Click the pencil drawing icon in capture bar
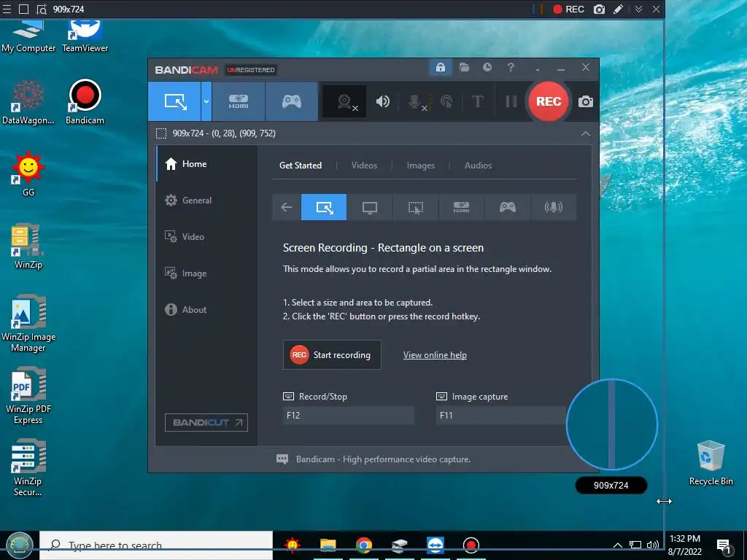The height and width of the screenshot is (560, 747). [619, 9]
